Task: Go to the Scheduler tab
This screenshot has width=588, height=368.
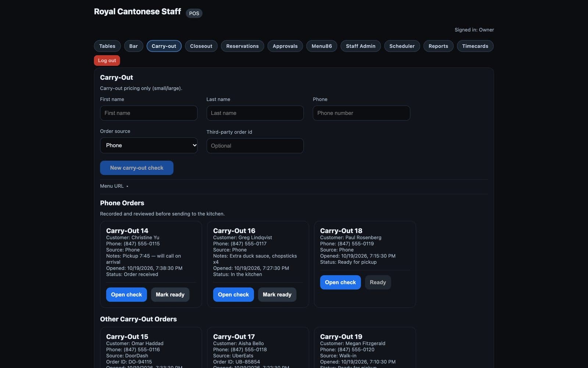Action: (x=402, y=46)
